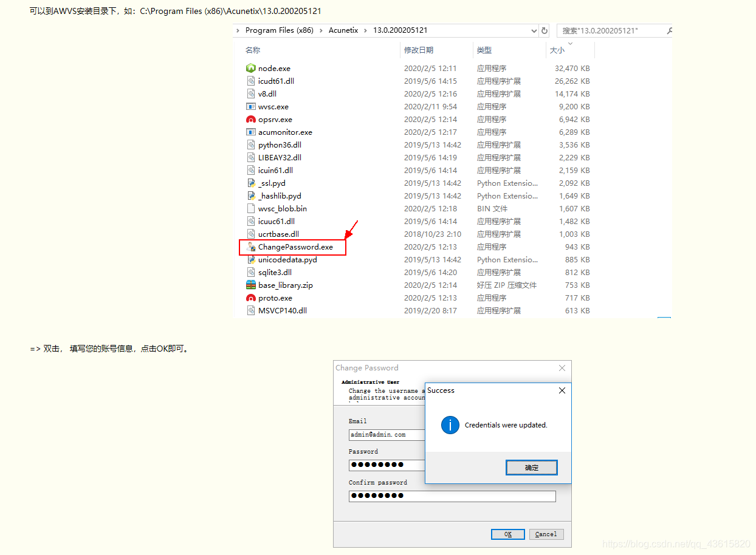
Task: Select the ChangePassword.exe icon
Action: tap(251, 247)
